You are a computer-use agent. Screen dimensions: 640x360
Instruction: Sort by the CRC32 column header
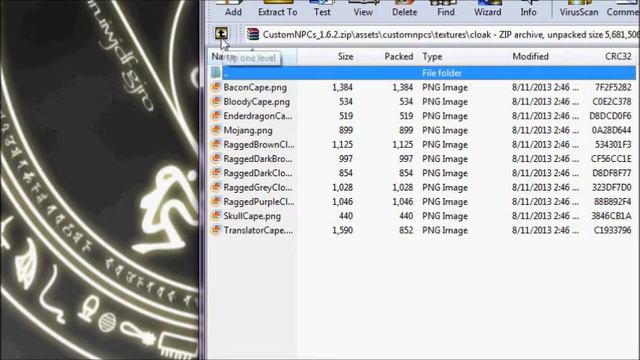pos(618,57)
